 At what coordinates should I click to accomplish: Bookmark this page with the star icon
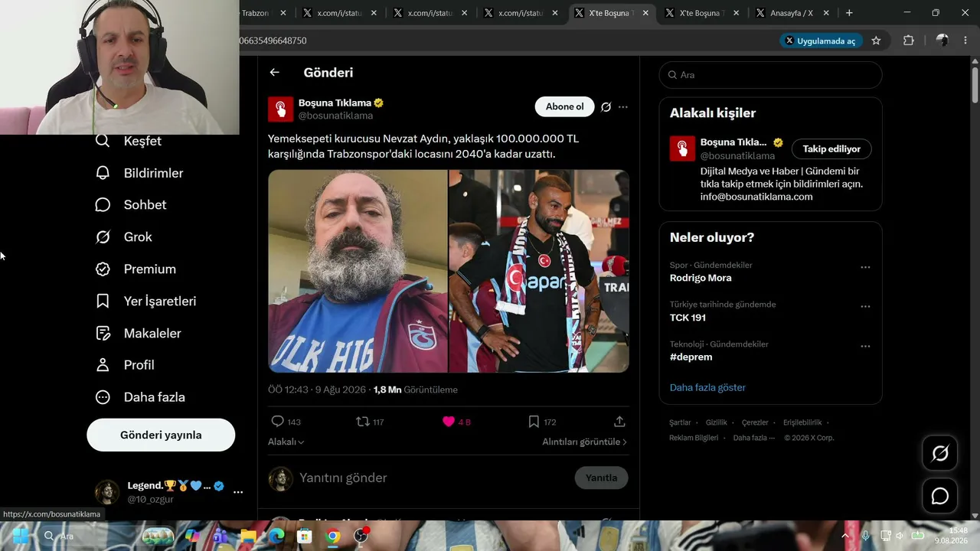pos(876,41)
